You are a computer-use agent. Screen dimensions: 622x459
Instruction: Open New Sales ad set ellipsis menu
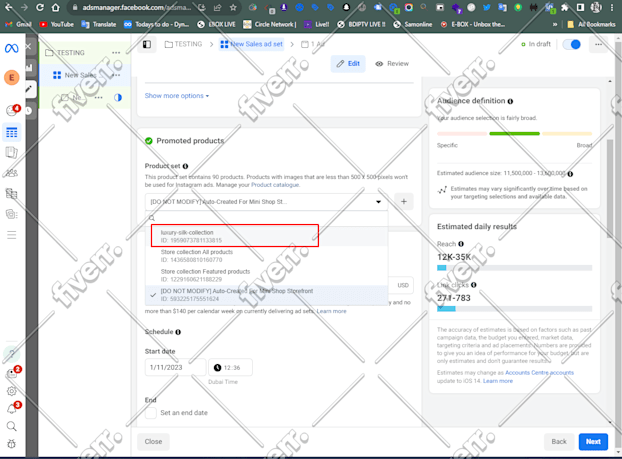(116, 75)
